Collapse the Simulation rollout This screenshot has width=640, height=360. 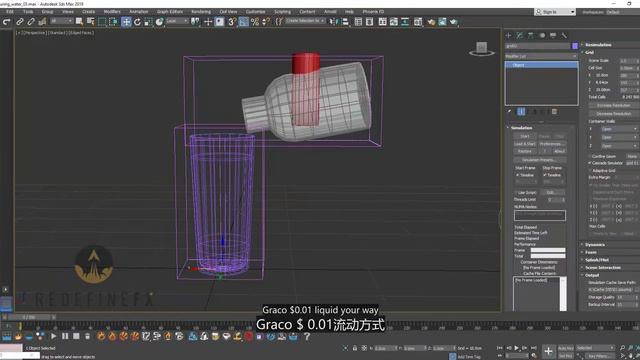pyautogui.click(x=521, y=128)
